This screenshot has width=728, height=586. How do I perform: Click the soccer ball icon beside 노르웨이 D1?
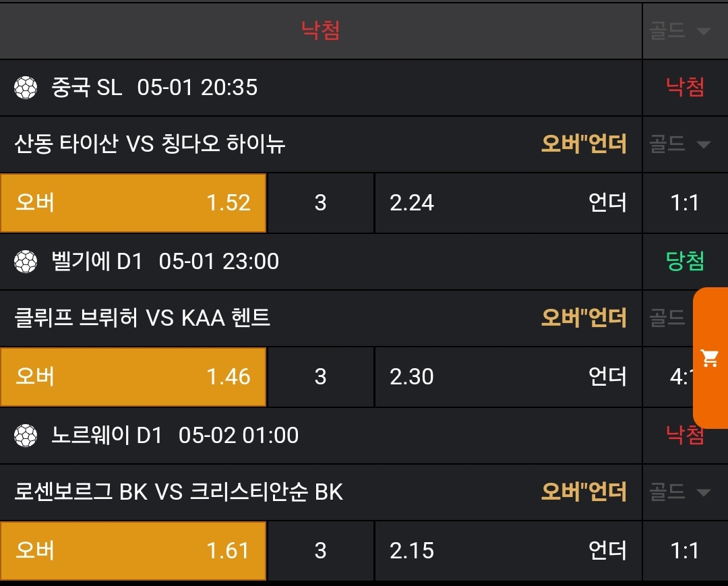click(x=26, y=436)
